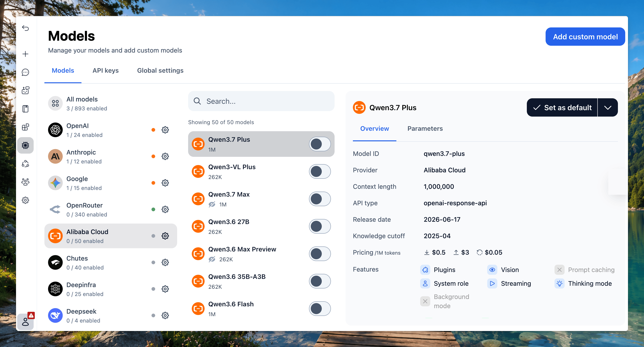Enable the Qwen3.6 35B-A3B model toggle
Screen dimensions: 644x347
(x=320, y=281)
